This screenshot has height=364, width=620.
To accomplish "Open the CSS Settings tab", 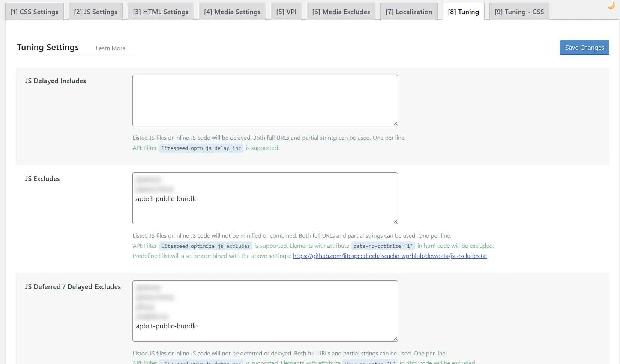I will [x=35, y=12].
